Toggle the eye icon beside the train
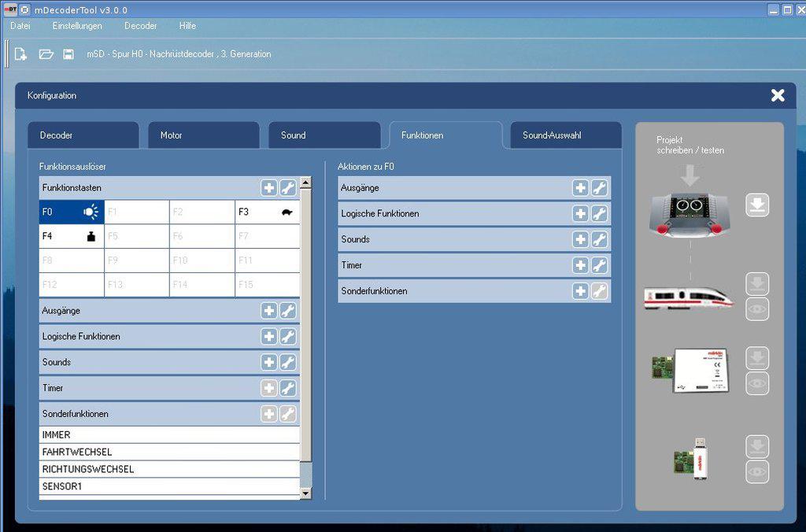 pos(757,309)
